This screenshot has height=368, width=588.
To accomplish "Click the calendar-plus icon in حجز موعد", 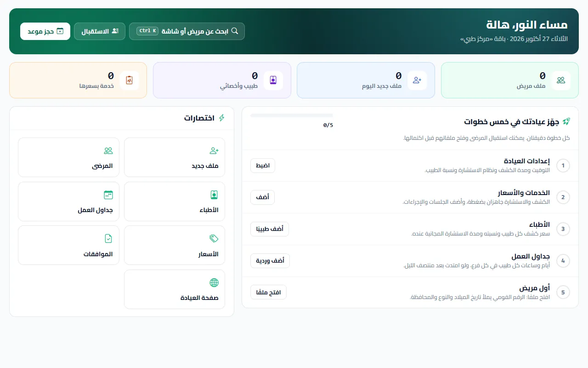I will point(60,31).
